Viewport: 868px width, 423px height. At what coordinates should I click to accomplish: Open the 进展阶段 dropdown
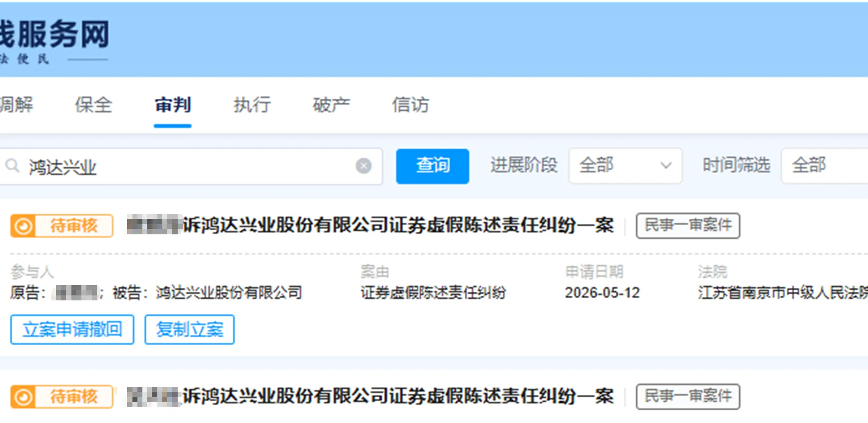(625, 166)
